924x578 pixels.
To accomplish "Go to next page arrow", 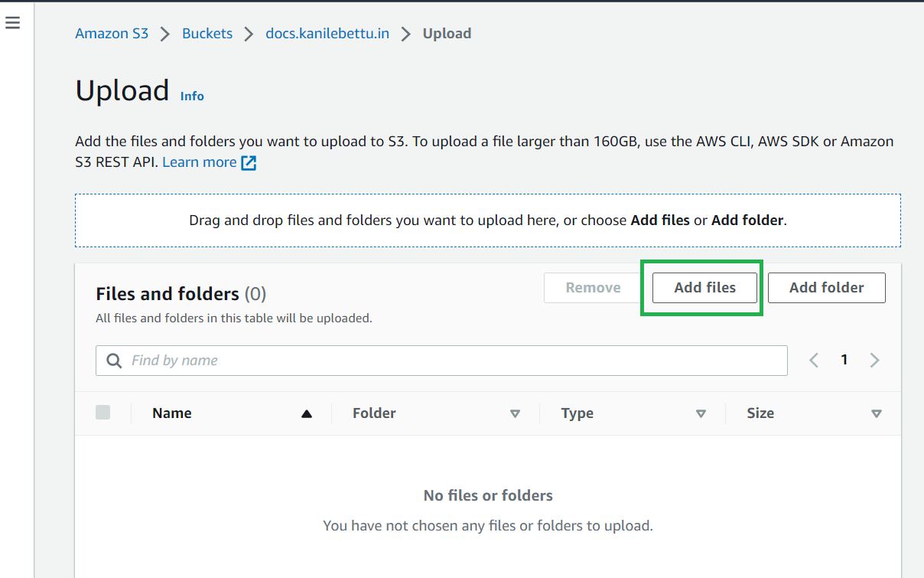I will pos(874,360).
